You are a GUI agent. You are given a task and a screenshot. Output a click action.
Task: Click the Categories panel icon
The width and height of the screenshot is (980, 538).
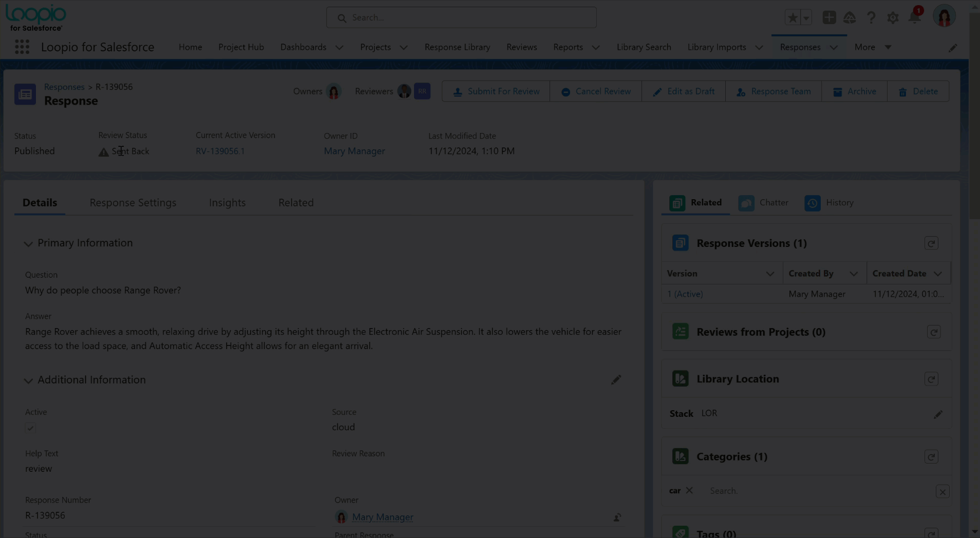680,456
